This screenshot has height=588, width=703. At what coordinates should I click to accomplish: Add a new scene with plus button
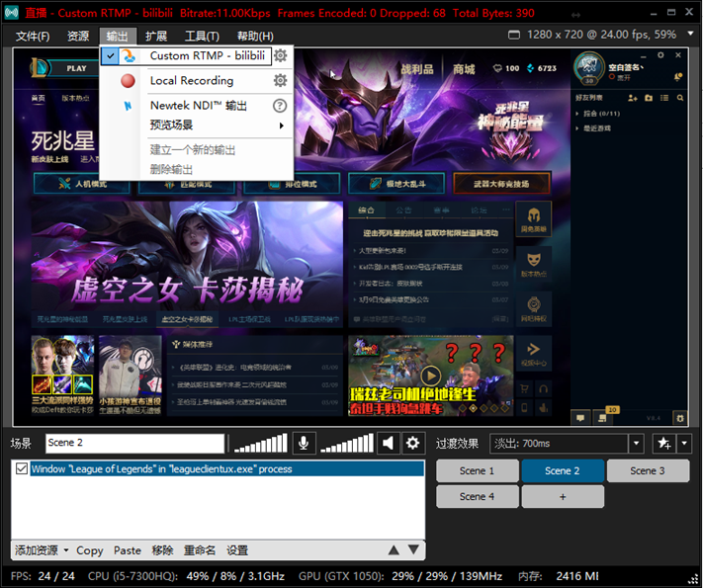click(563, 496)
